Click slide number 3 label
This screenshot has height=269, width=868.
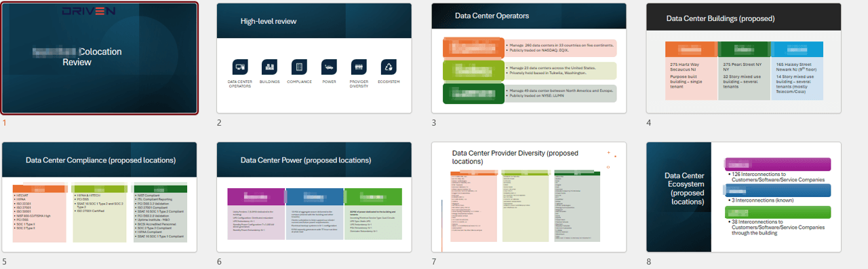coord(434,123)
